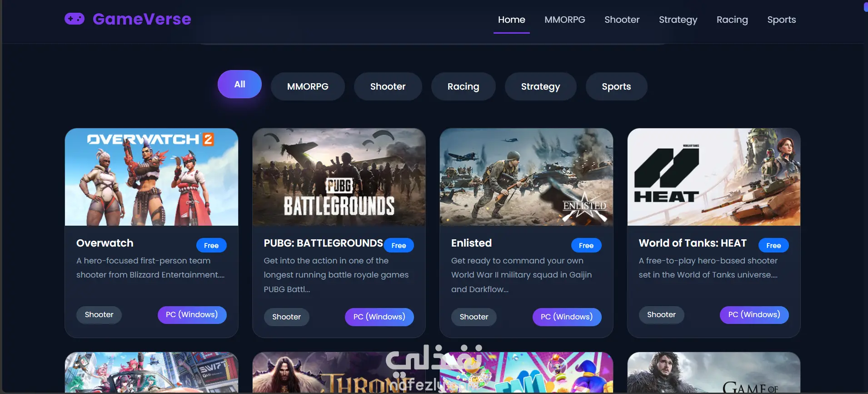
Task: Filter games by Racing pill
Action: tap(464, 86)
